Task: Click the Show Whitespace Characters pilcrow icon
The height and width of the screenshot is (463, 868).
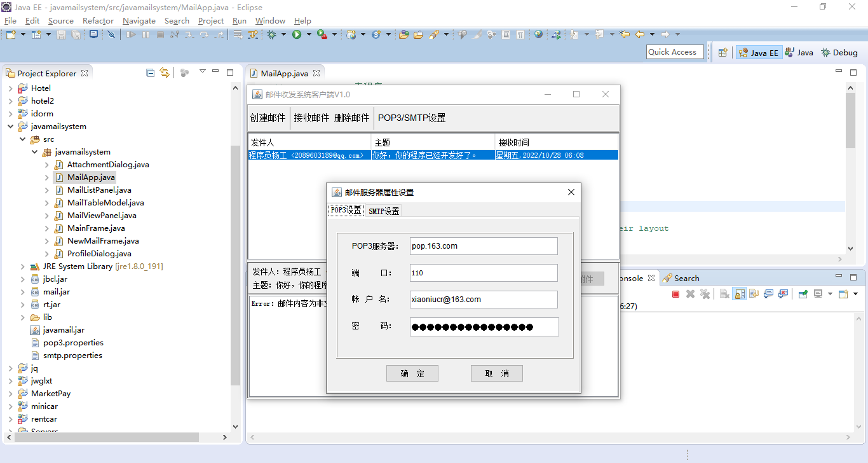Action: [520, 34]
